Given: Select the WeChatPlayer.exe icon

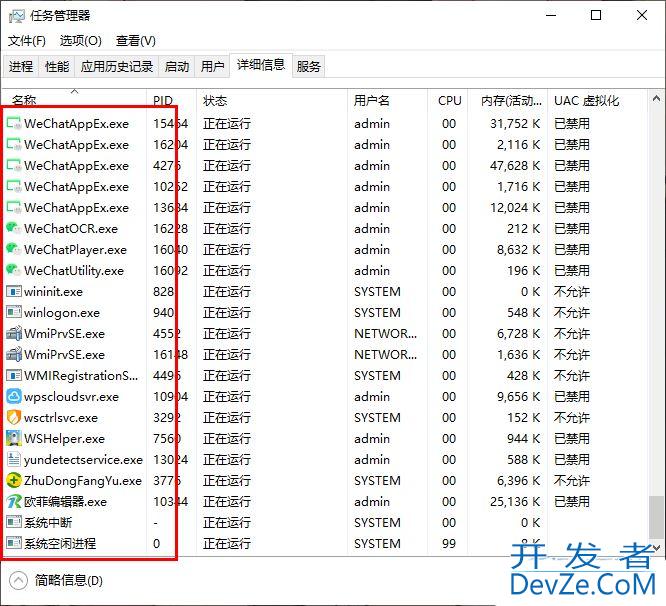Looking at the screenshot, I should pos(14,249).
